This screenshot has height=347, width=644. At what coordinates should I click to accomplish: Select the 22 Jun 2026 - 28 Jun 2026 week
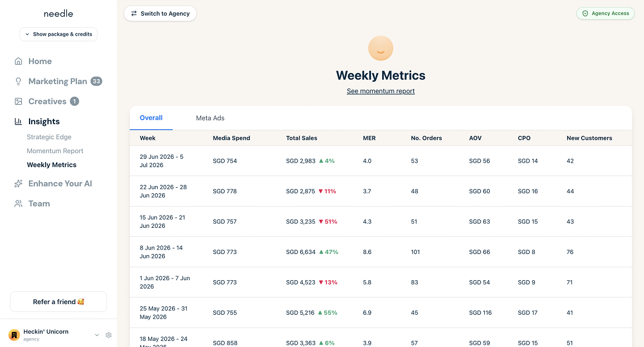click(163, 192)
